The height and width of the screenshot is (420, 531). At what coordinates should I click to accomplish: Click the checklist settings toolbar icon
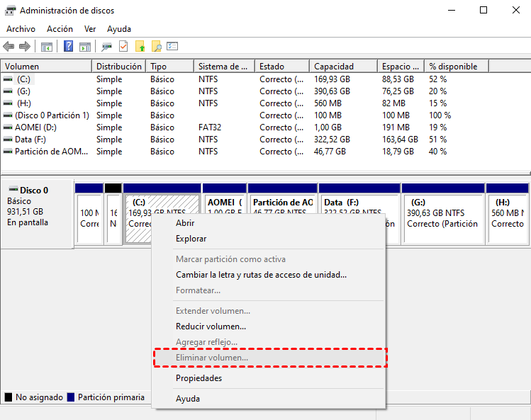(x=172, y=47)
